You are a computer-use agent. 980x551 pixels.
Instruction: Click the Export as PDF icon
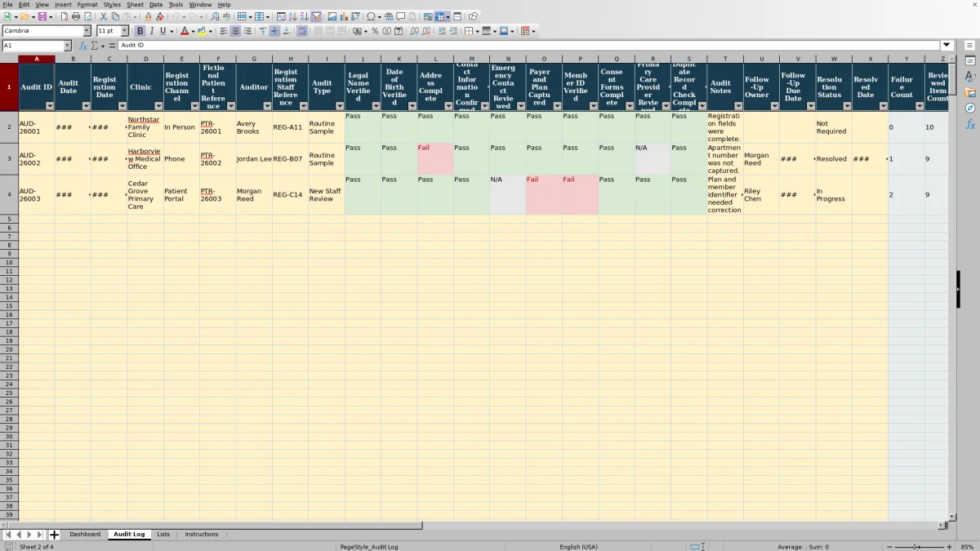click(64, 16)
